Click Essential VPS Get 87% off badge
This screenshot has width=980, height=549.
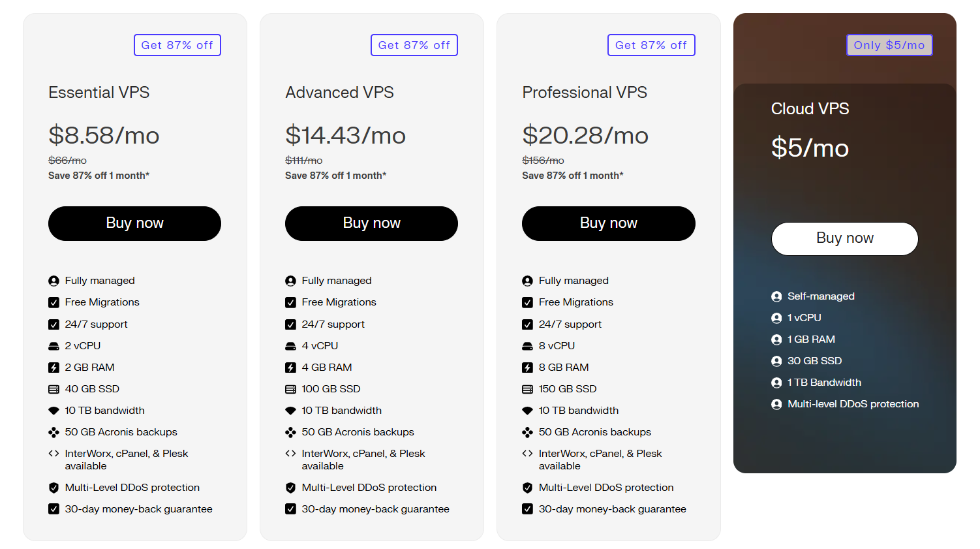point(177,45)
